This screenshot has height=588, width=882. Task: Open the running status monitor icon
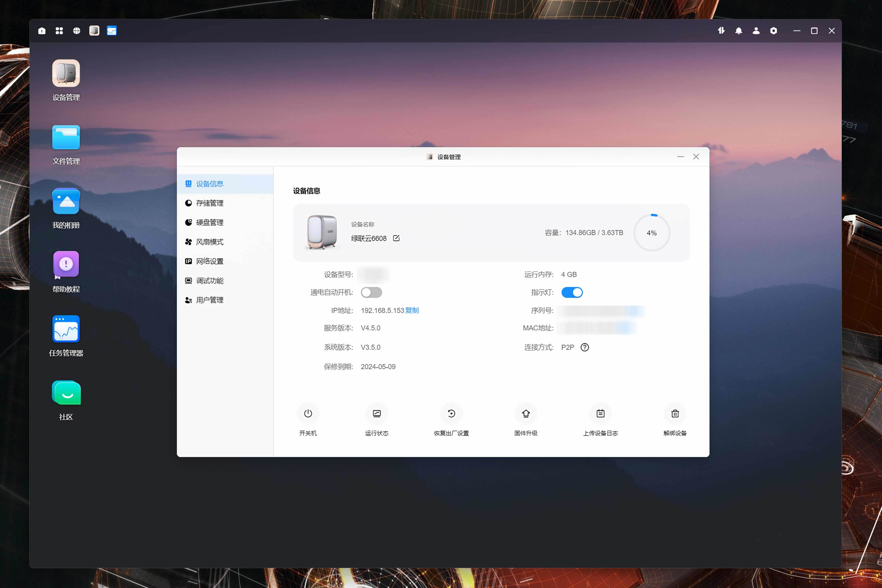[376, 413]
